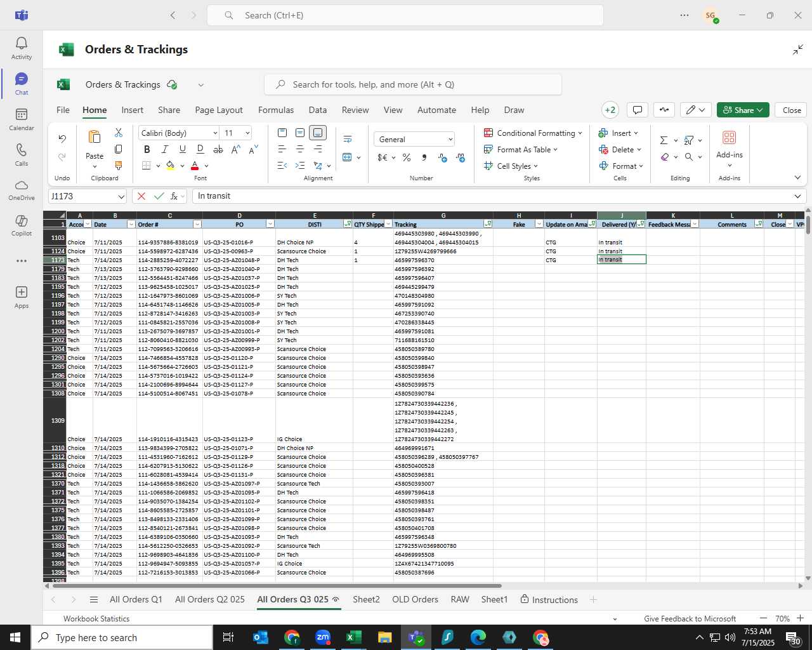Click the Undo arrow in the ribbon
The width and height of the screenshot is (812, 650).
[62, 138]
